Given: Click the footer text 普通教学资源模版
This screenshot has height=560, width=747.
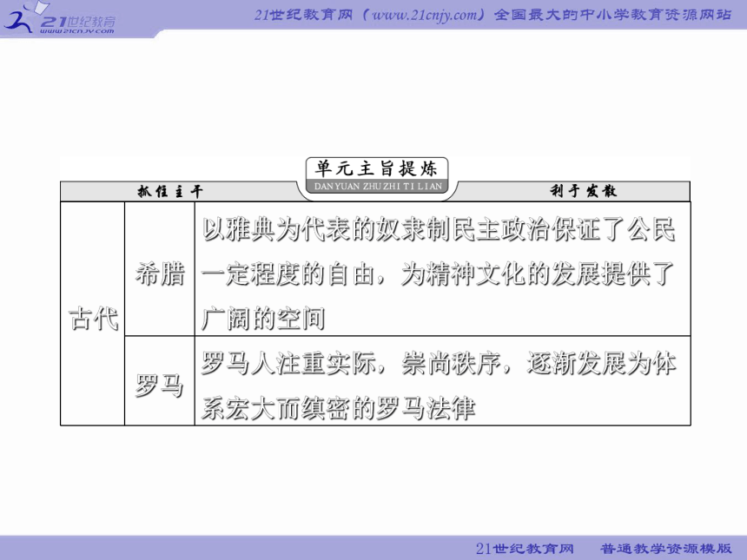Looking at the screenshot, I should click(x=666, y=549).
